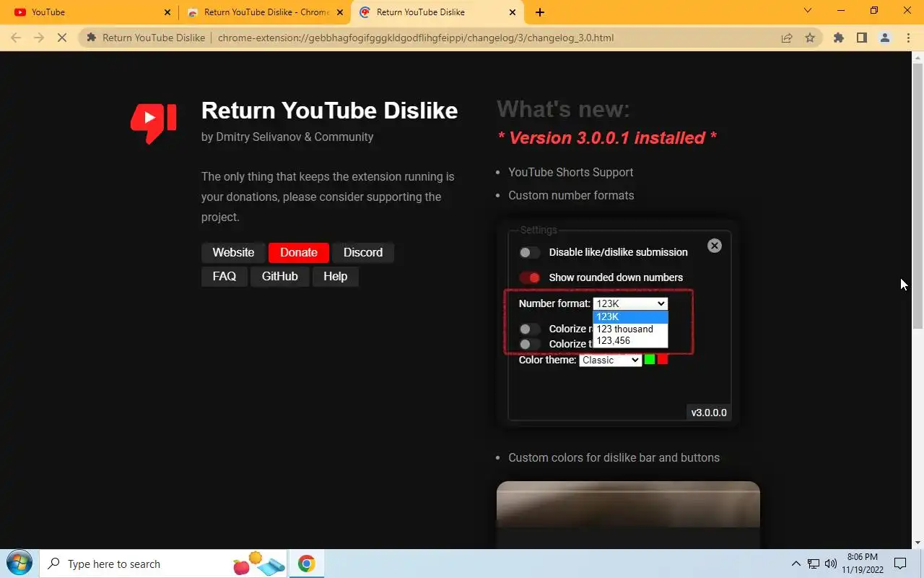
Task: Open the Discord button
Action: point(363,252)
